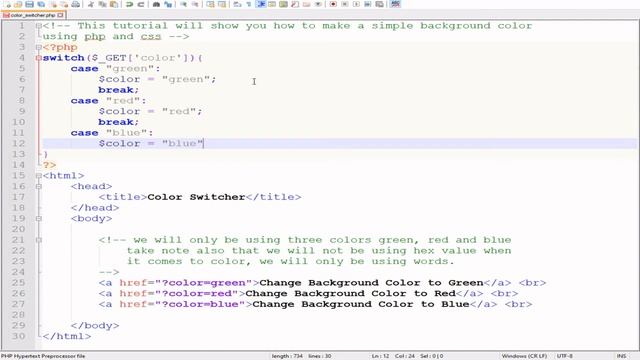Click inside switch($_GET['color']) code line
This screenshot has height=360, width=640.
[122, 58]
